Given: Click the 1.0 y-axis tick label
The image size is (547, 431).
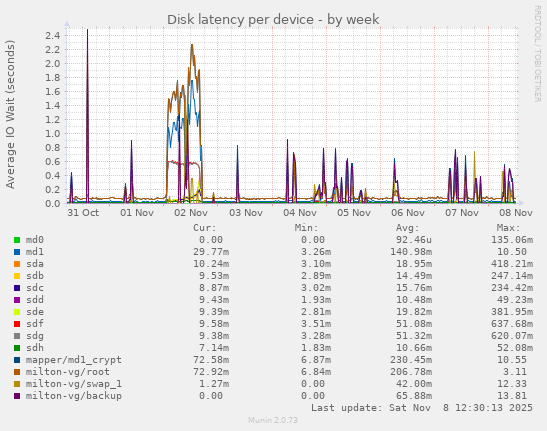Looking at the screenshot, I should [53, 134].
